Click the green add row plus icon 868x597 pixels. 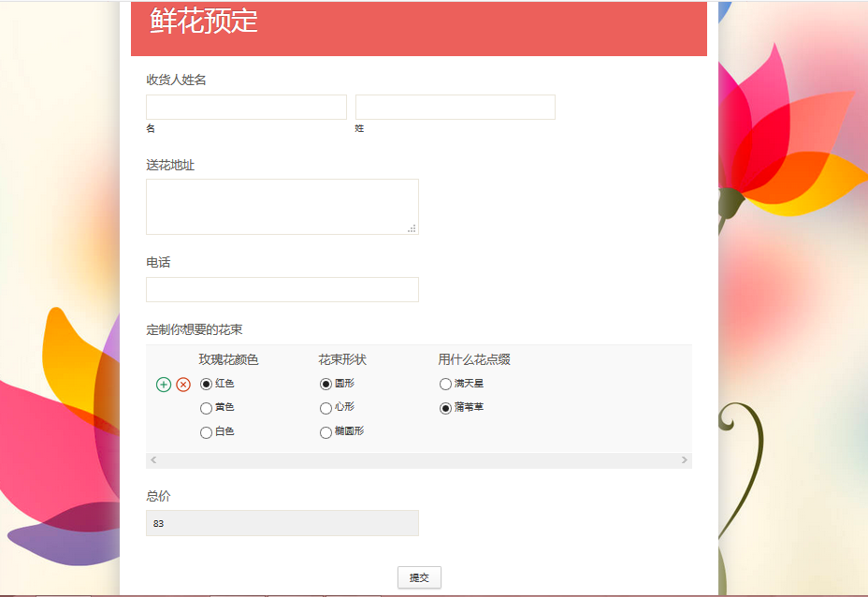[164, 385]
